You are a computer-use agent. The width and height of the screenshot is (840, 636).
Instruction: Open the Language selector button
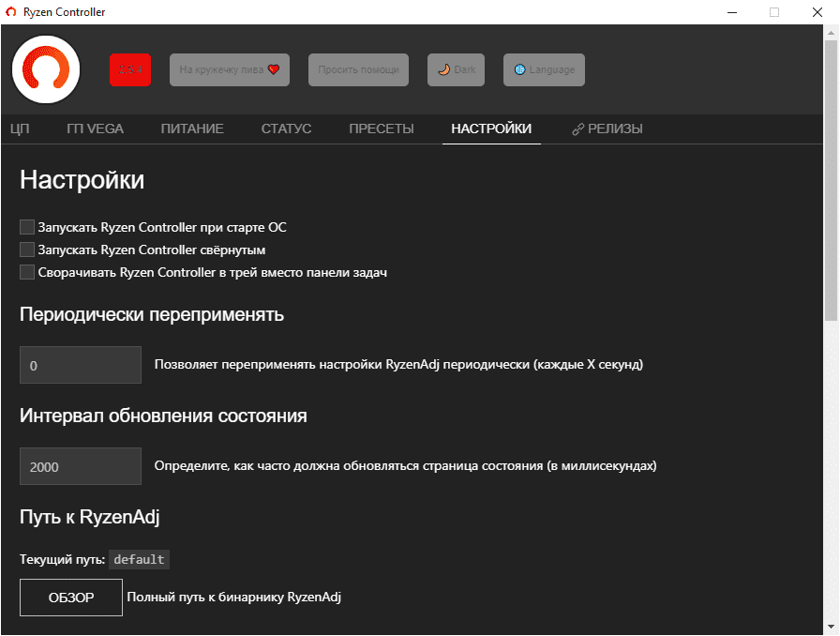click(x=545, y=69)
